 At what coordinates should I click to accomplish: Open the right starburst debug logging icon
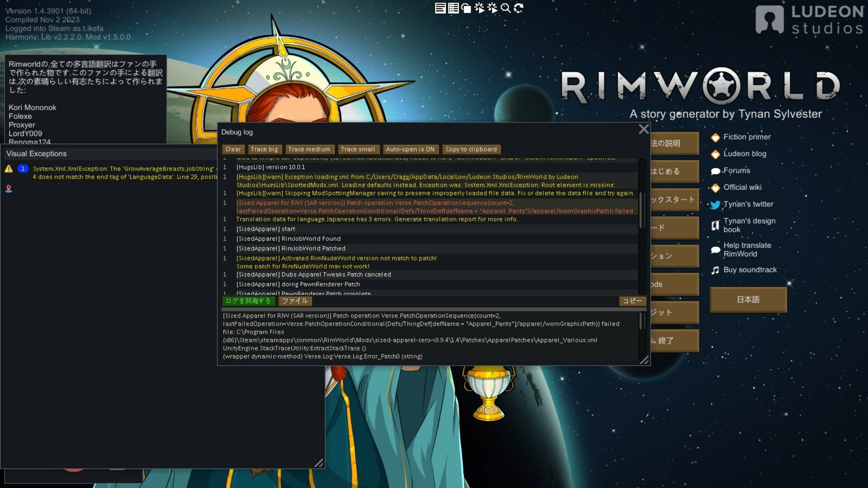492,8
